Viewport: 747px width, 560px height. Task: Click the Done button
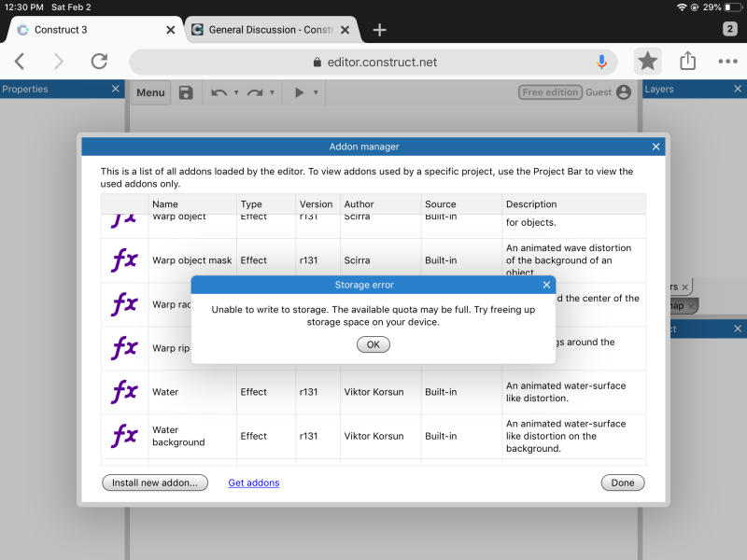pyautogui.click(x=623, y=483)
